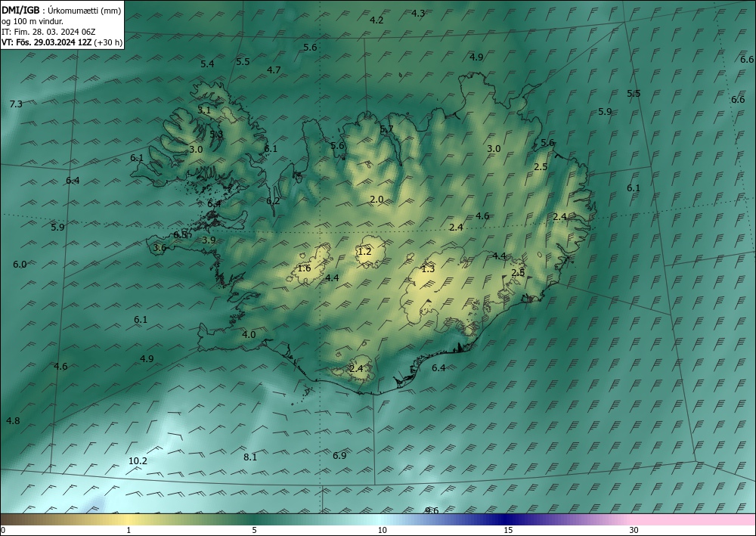Click the 7.3 value in the northwest

(16, 104)
